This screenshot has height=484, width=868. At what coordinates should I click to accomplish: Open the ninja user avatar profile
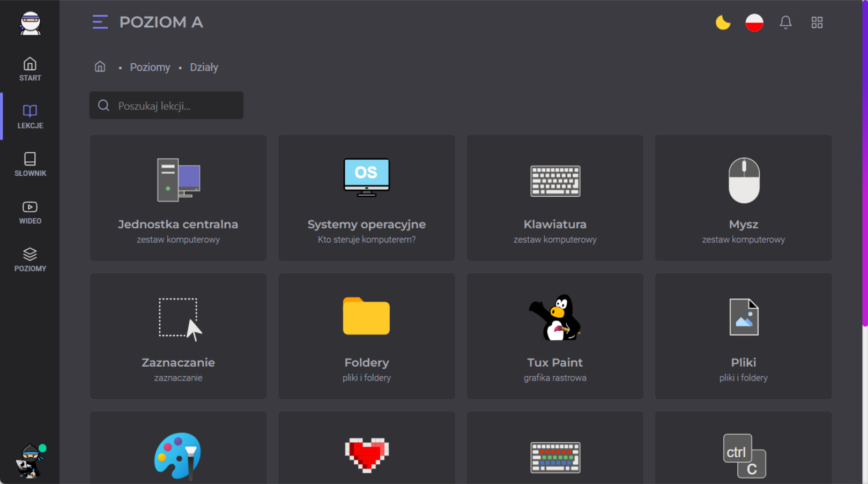(30, 460)
